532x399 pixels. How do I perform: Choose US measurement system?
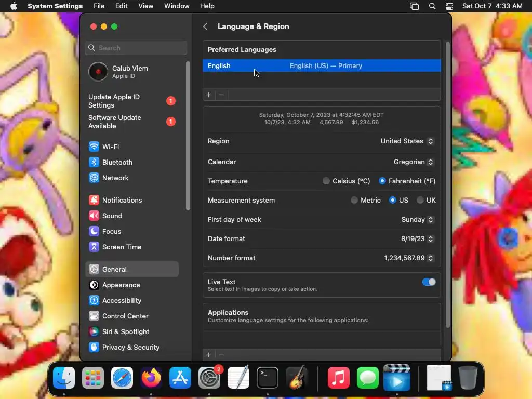(x=393, y=200)
